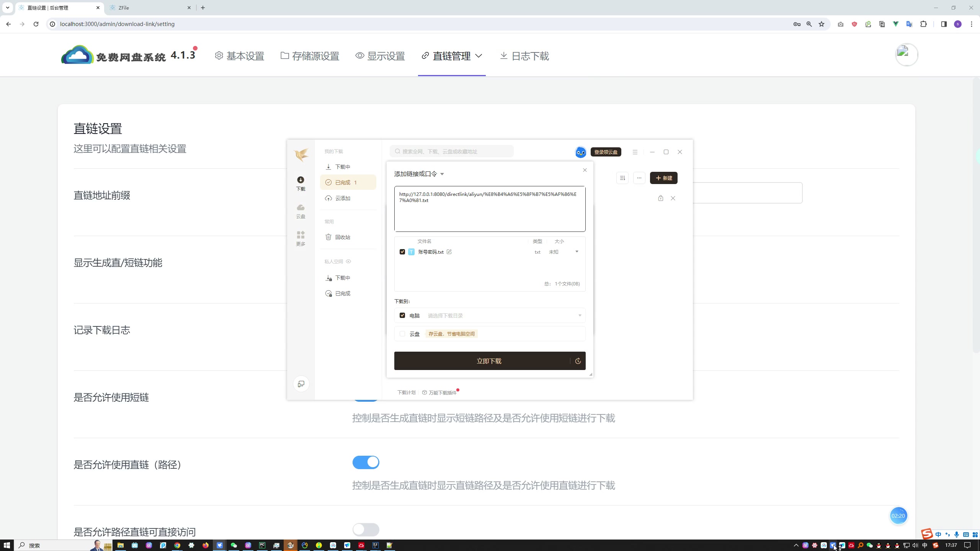The image size is (980, 551).
Task: Open 下载中 under 私人空间
Action: (348, 278)
